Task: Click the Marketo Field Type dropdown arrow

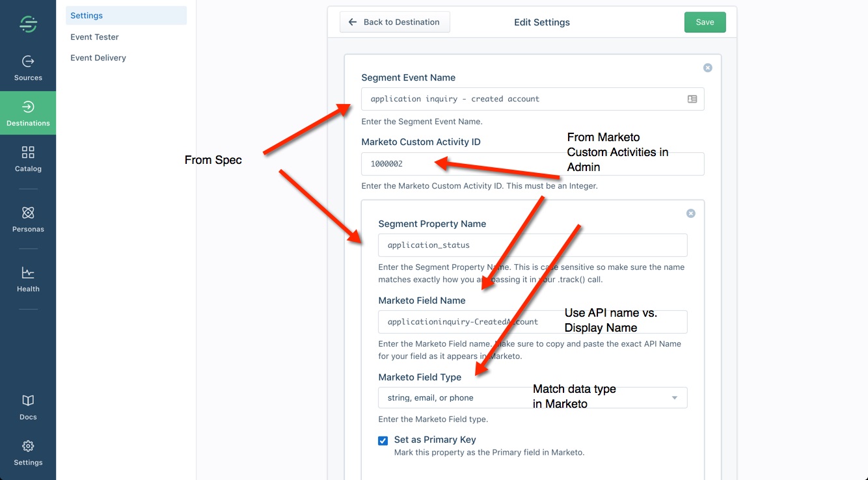Action: 675,398
